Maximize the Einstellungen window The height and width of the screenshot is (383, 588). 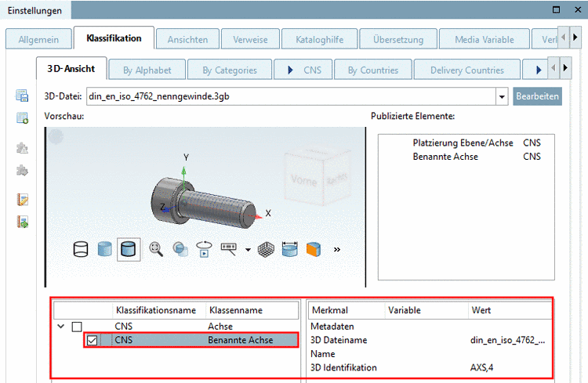point(556,9)
